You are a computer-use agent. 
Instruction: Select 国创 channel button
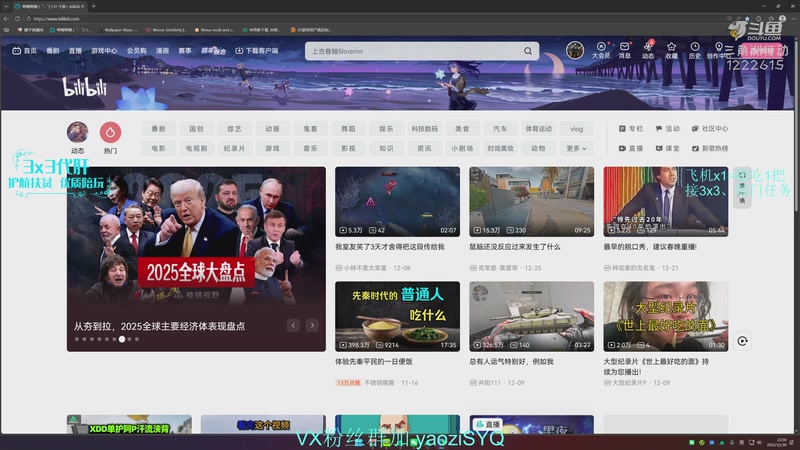[196, 129]
